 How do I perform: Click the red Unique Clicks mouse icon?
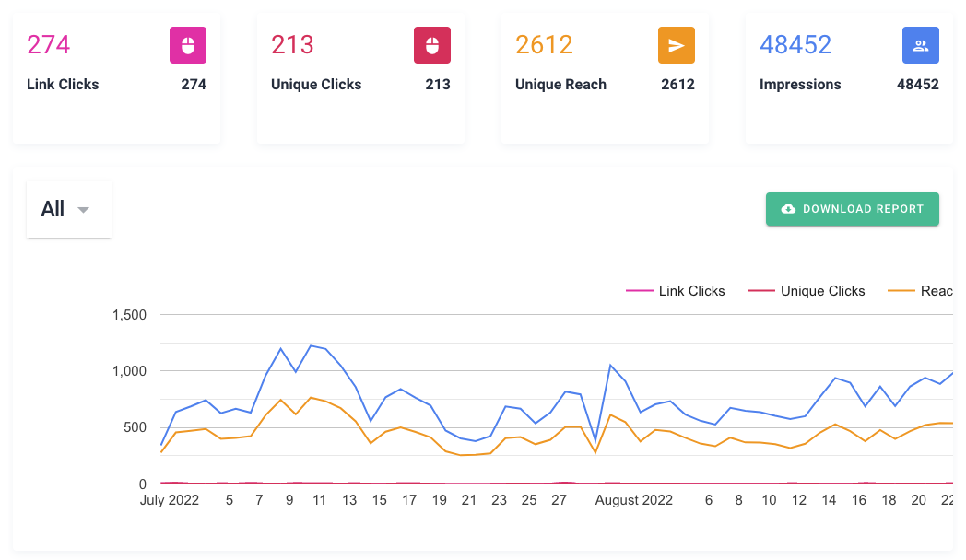point(432,45)
